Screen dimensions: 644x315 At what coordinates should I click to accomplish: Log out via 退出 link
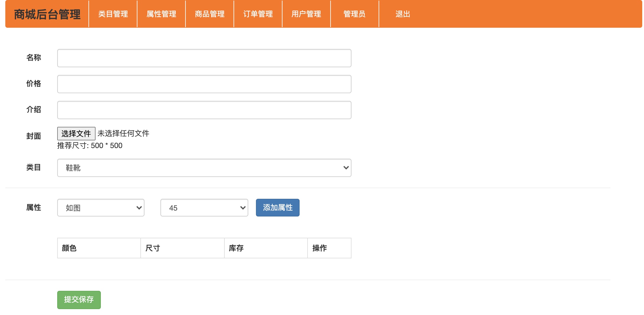403,14
